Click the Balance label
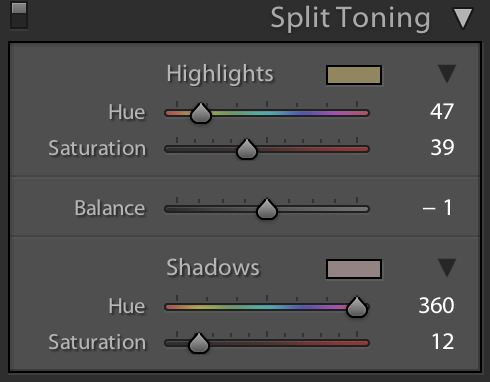The image size is (490, 382). (x=110, y=208)
